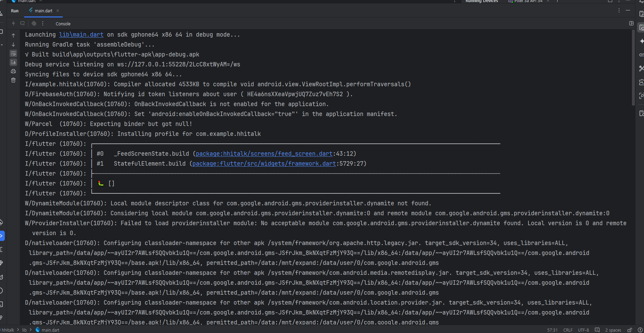
Task: Click the console layout settings icon
Action: (x=631, y=23)
